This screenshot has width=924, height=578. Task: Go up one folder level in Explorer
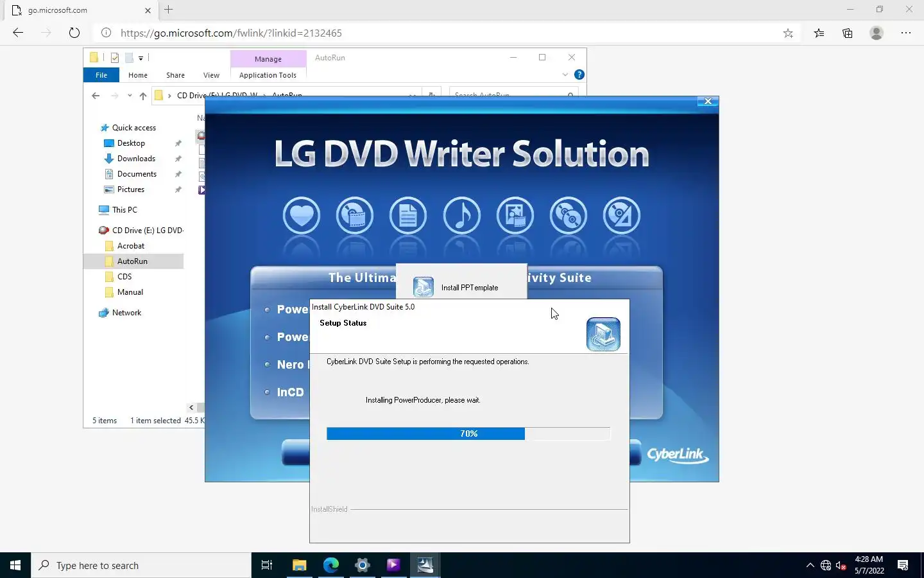point(142,96)
